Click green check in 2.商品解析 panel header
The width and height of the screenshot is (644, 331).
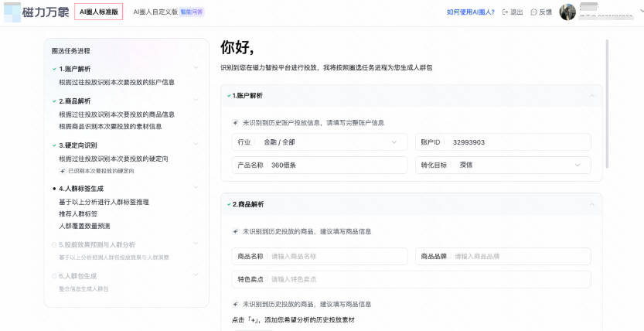point(229,204)
